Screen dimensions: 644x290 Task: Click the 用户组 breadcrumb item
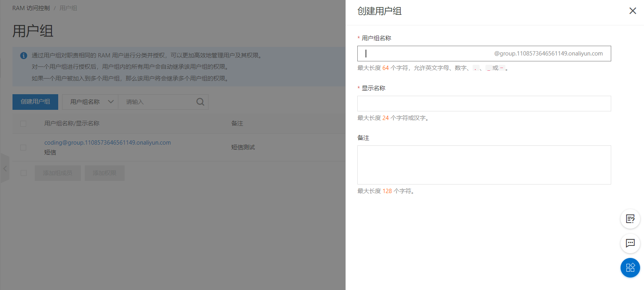tap(68, 8)
